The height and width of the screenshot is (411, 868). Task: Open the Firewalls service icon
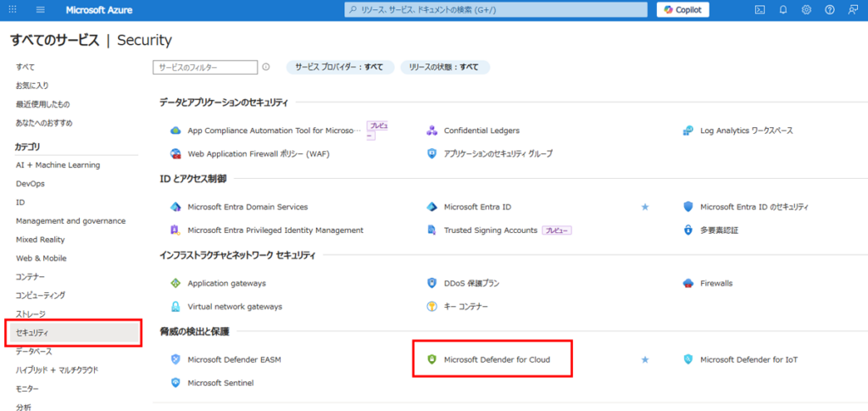[x=687, y=283]
